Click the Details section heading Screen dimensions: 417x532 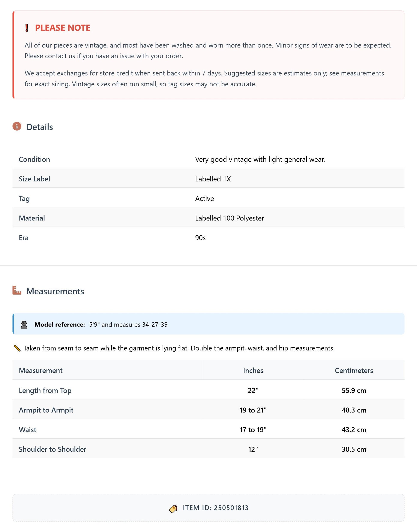[x=40, y=127]
